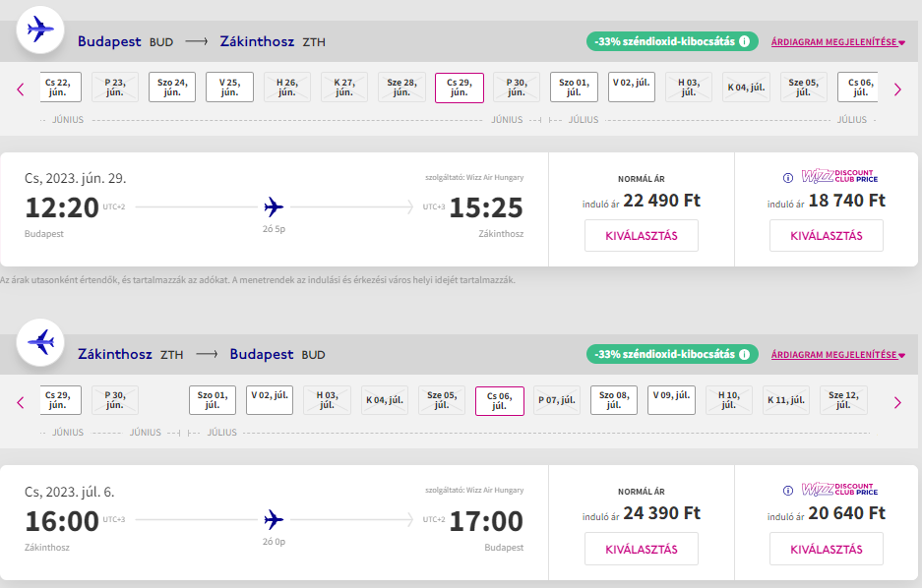Click info icon beside return Wizz Discount Club
922x588 pixels.
click(787, 491)
